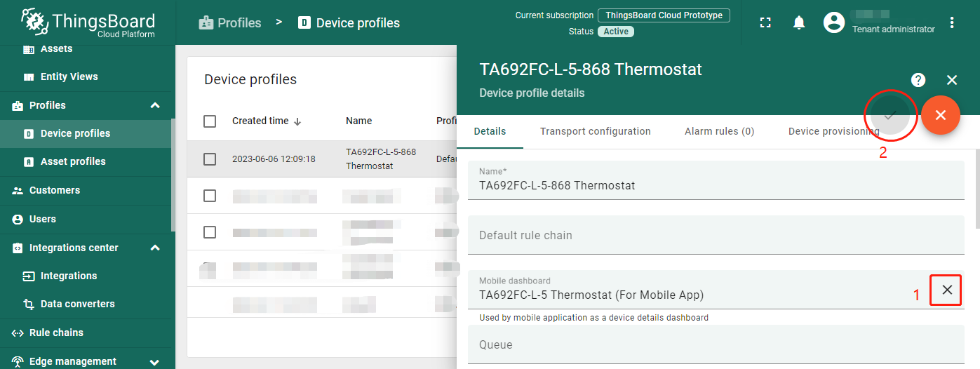Click the details panel scrollbar

977,189
